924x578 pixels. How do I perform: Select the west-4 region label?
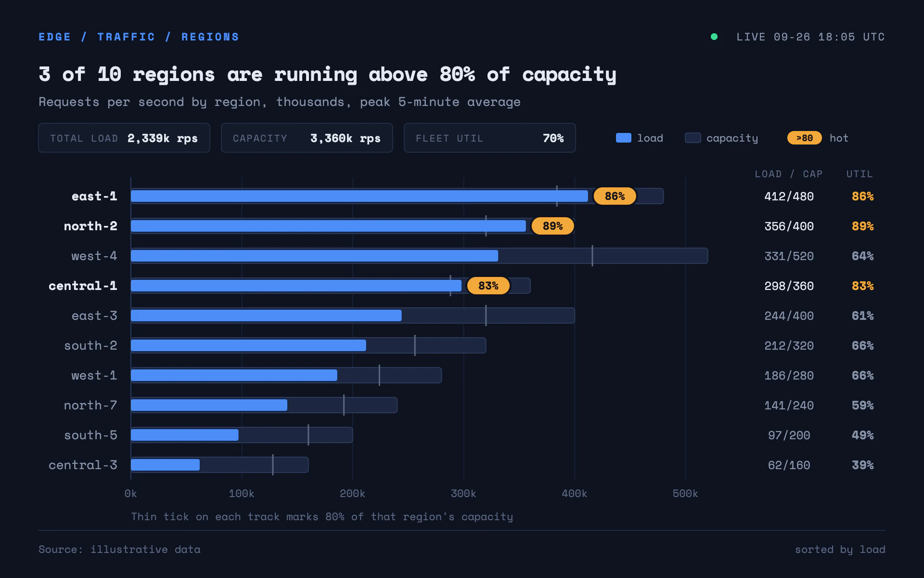click(94, 256)
